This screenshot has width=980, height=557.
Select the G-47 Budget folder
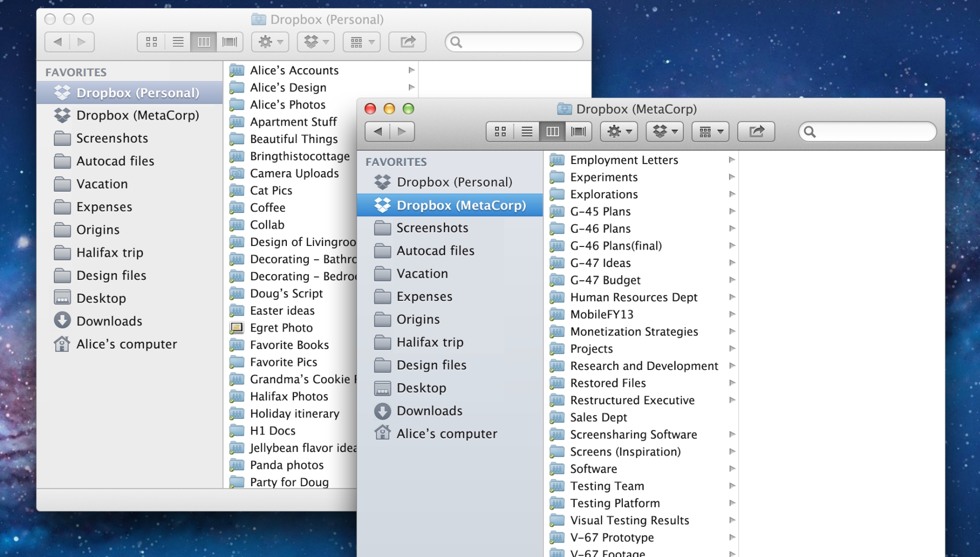pos(642,280)
